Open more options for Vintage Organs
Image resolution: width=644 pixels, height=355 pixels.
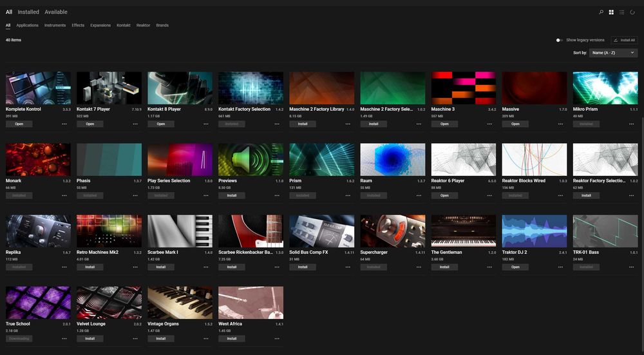tap(206, 338)
